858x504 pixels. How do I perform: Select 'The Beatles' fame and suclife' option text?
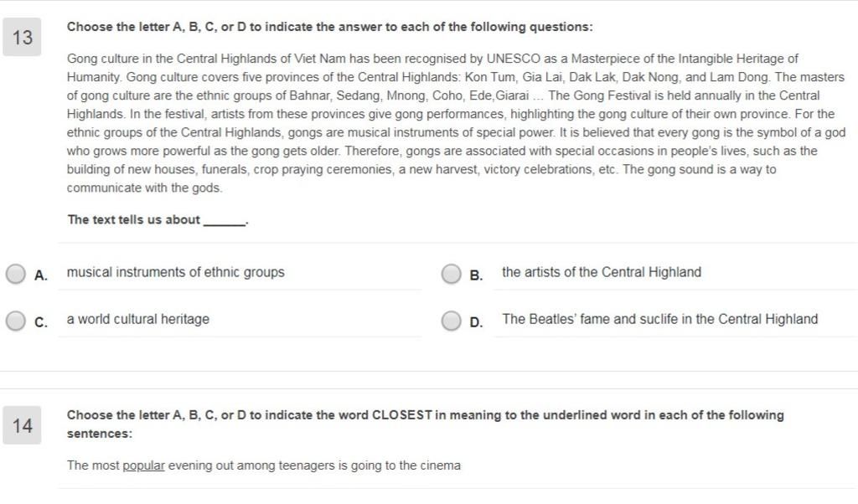(x=660, y=319)
